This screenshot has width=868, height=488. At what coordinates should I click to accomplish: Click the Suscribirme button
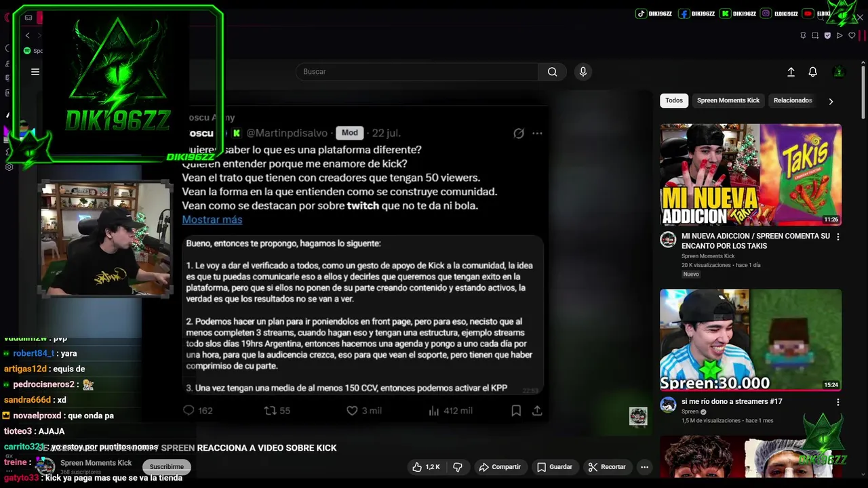pos(167,467)
